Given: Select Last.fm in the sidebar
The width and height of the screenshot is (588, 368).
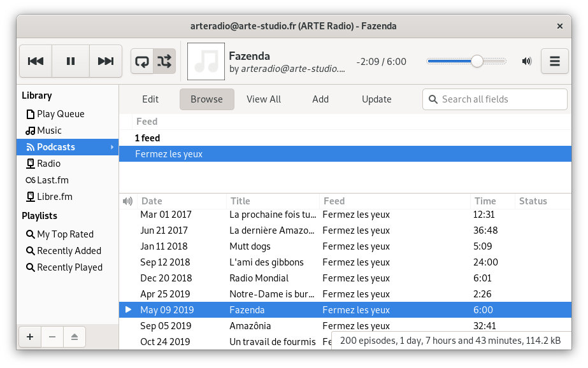Looking at the screenshot, I should click(x=52, y=180).
